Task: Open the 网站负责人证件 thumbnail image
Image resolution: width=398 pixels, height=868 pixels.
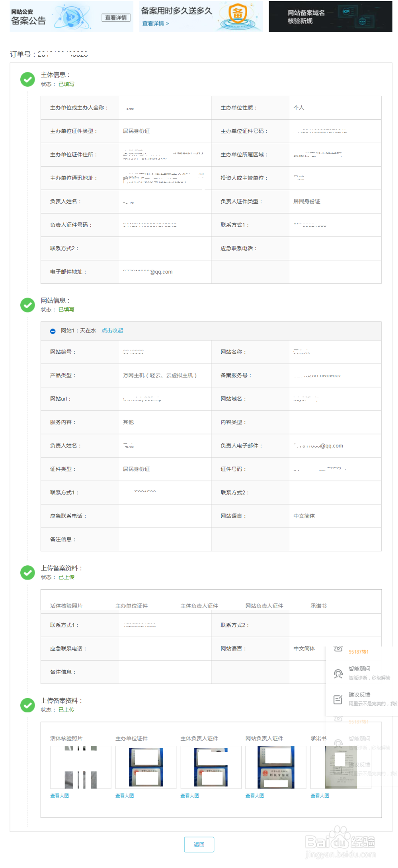Action: coord(276,767)
